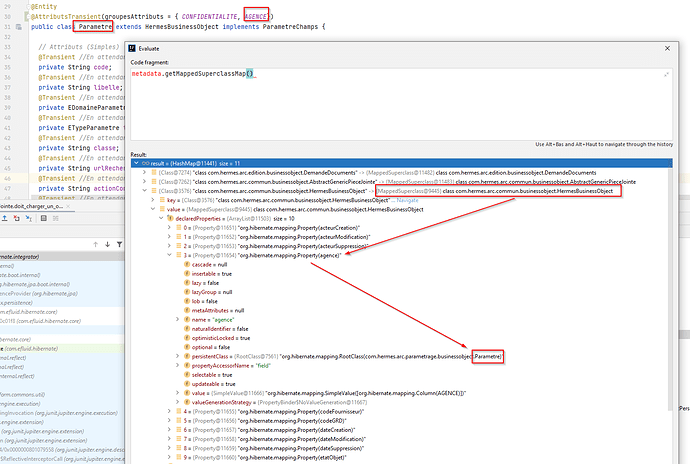
Task: Click the Trace Current Stream Chain icon
Action: pos(55,218)
